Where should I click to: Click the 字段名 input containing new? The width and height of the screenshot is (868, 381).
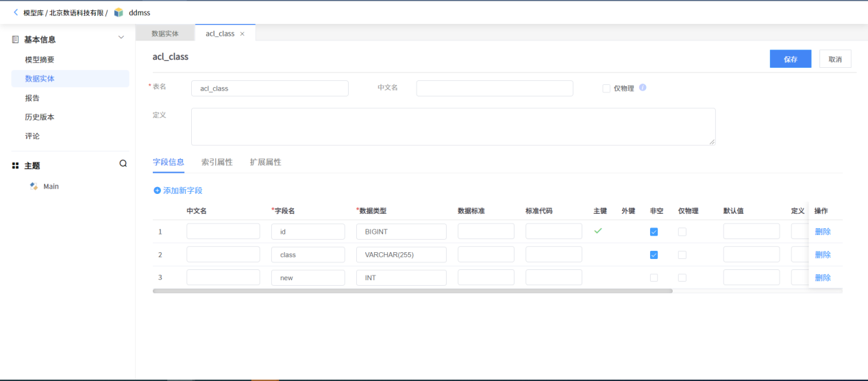pyautogui.click(x=308, y=278)
